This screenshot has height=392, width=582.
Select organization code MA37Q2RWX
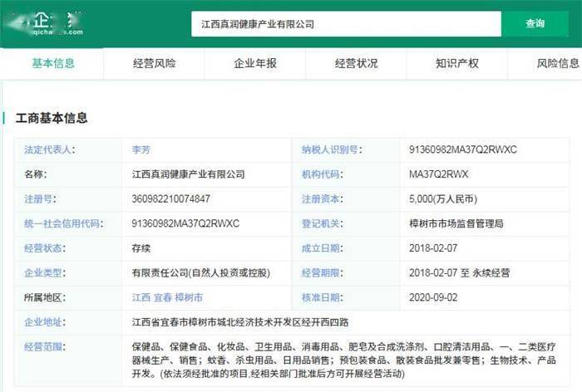(x=439, y=174)
